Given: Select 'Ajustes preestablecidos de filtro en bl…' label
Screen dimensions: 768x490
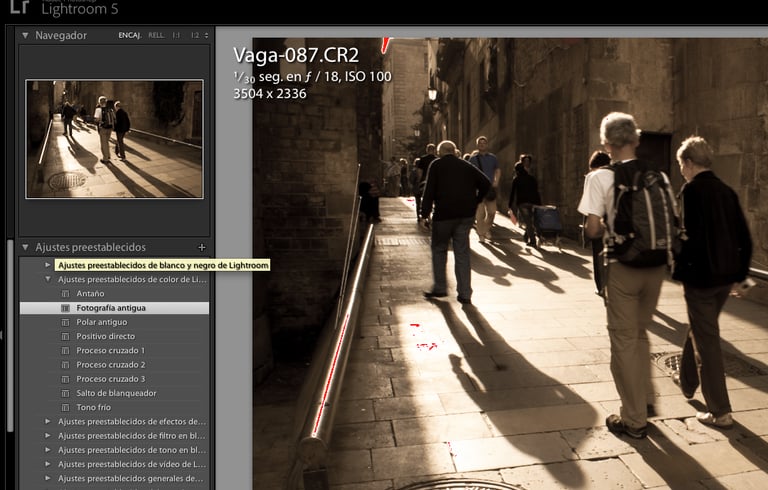Looking at the screenshot, I should [132, 436].
